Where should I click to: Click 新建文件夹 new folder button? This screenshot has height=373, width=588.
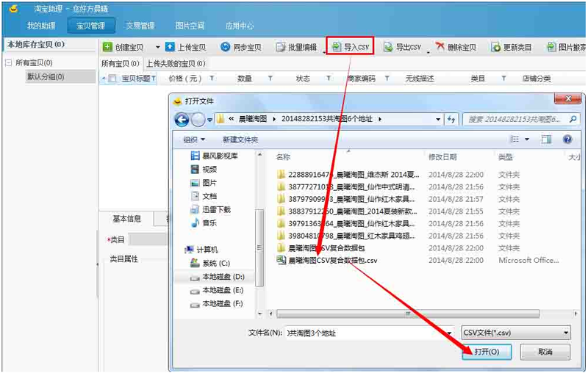[x=240, y=140]
